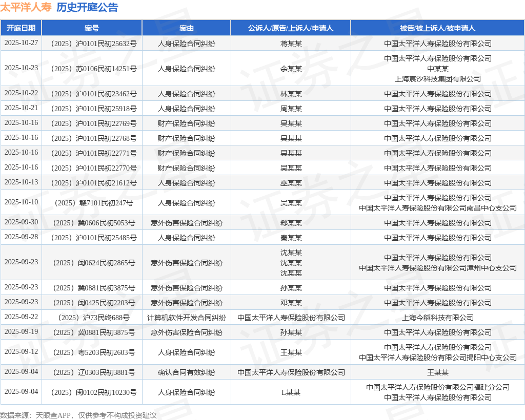The image size is (525, 420).
Task: Click plaintiff name 秦某某
Action: pyautogui.click(x=291, y=238)
